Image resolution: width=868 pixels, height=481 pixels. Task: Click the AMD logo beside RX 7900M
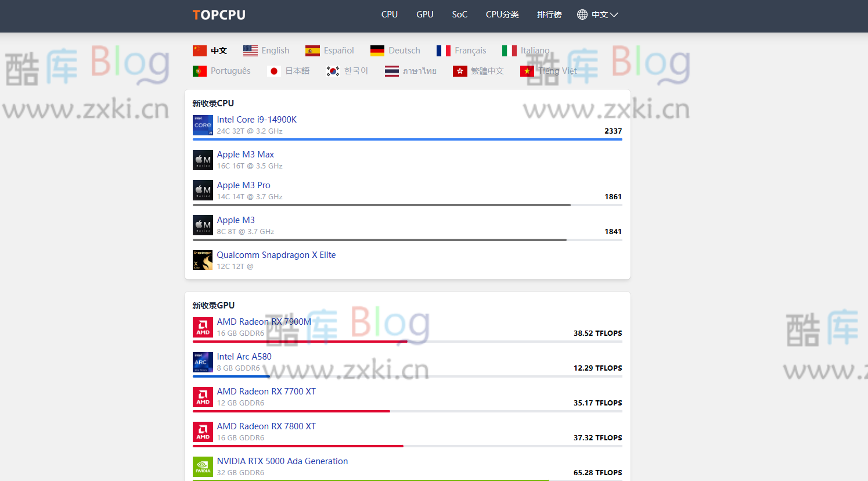pos(203,327)
